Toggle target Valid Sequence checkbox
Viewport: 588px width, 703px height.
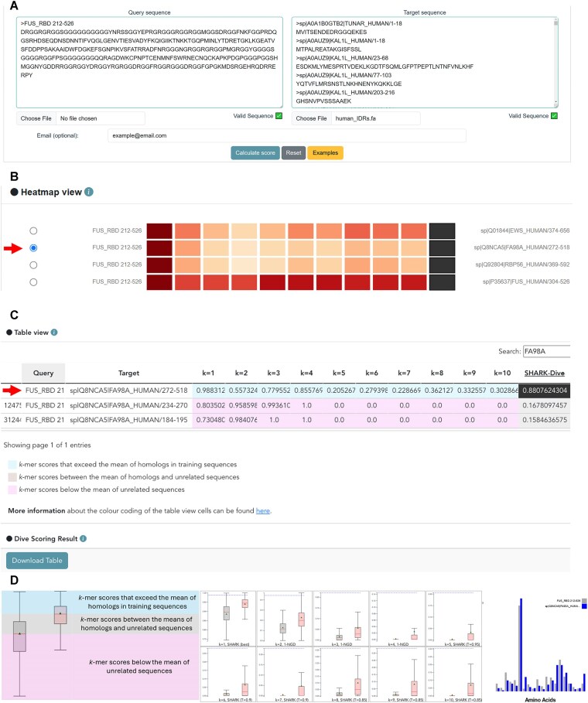[x=555, y=116]
